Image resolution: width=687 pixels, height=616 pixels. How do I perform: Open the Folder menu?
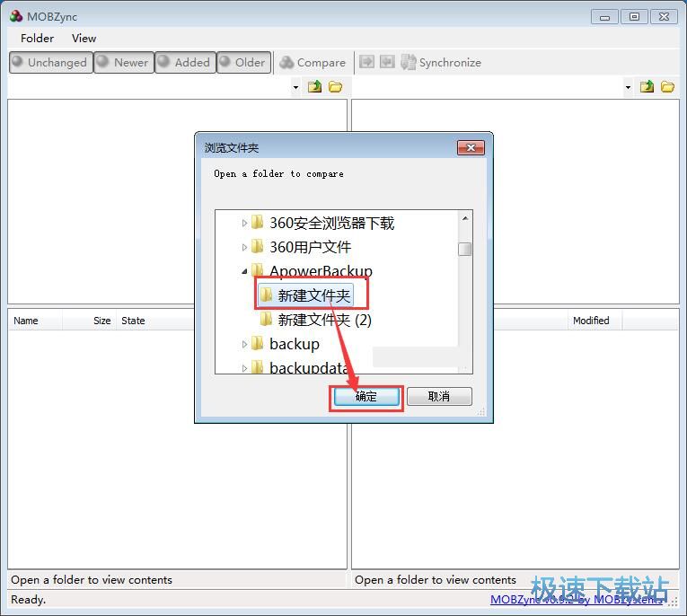click(x=37, y=39)
